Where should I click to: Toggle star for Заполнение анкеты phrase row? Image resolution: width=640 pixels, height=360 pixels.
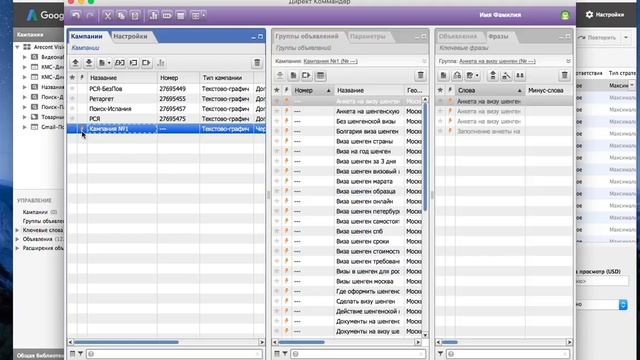click(440, 131)
